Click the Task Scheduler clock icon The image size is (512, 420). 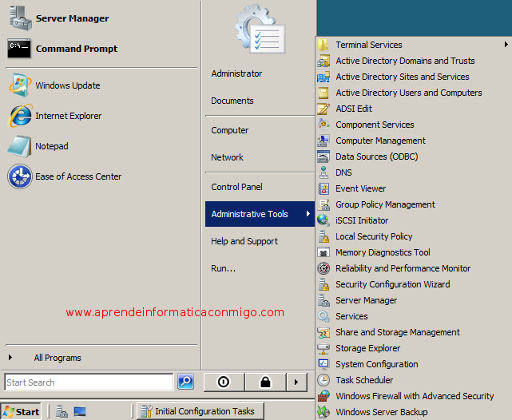pos(323,380)
